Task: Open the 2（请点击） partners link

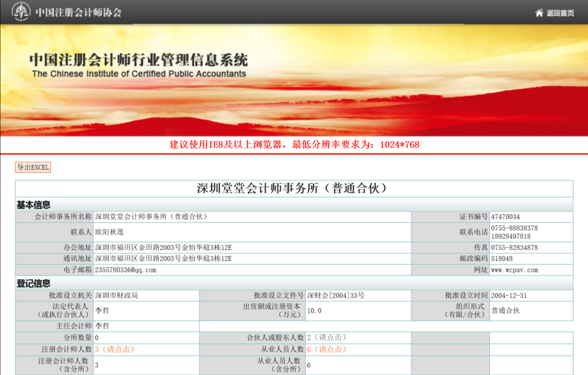Action: click(326, 337)
